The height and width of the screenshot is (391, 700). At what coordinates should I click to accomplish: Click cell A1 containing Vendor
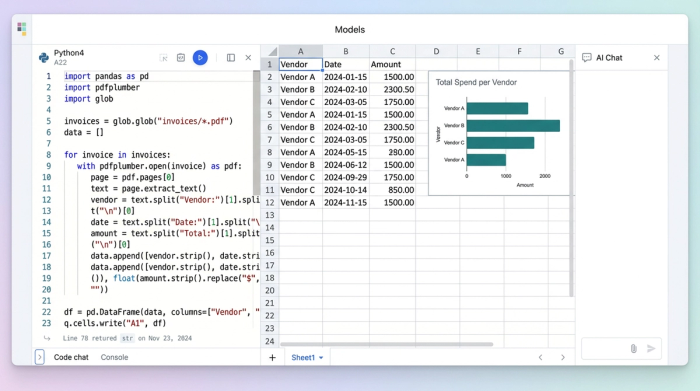[300, 64]
